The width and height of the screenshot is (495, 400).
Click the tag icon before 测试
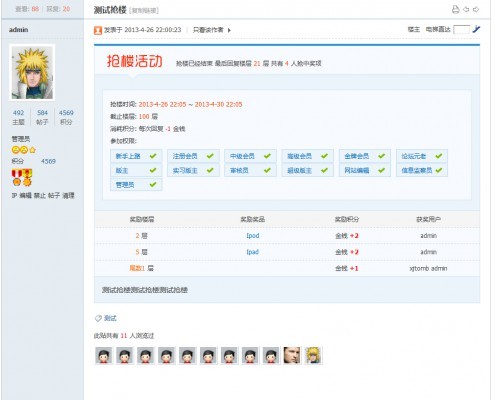[98, 318]
